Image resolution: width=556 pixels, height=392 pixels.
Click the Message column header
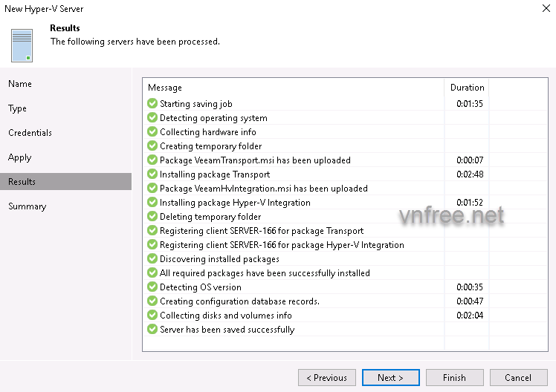coord(165,88)
